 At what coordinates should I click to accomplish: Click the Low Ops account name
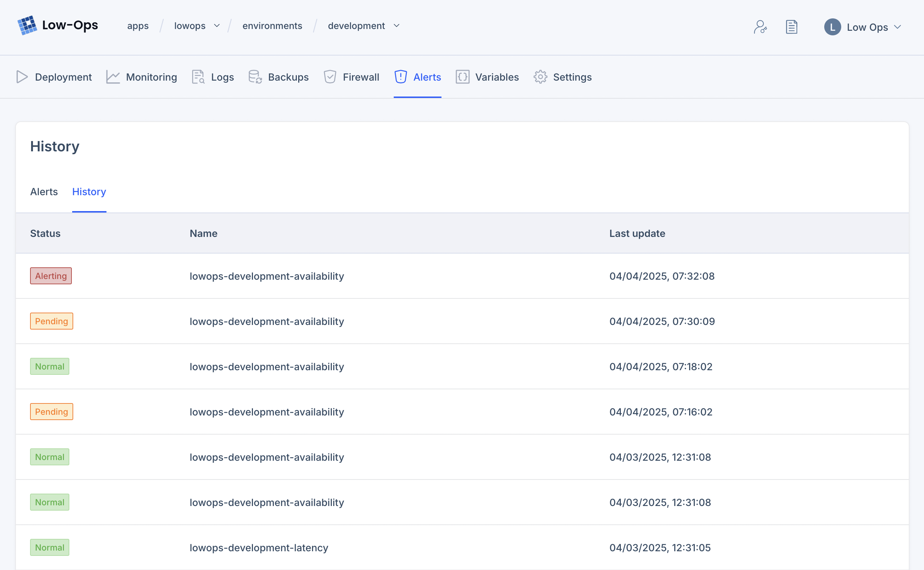[x=867, y=27]
